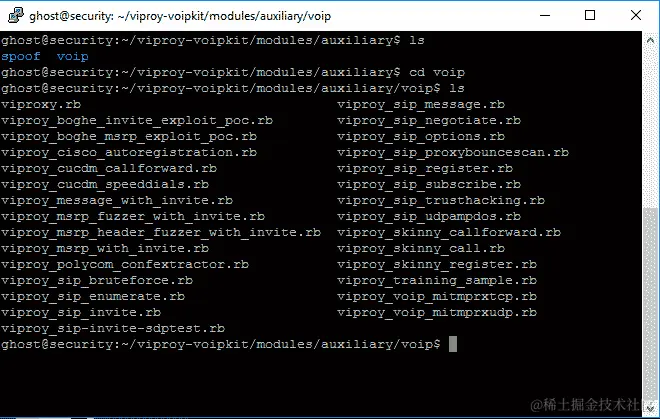Select viproy_sip_invite.rb

click(x=81, y=312)
